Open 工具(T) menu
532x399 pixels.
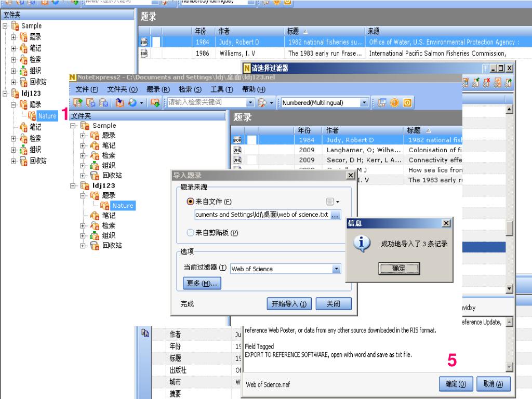click(221, 89)
